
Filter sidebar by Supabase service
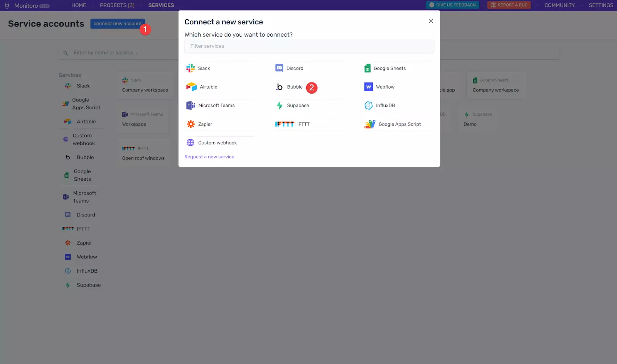[x=83, y=285]
